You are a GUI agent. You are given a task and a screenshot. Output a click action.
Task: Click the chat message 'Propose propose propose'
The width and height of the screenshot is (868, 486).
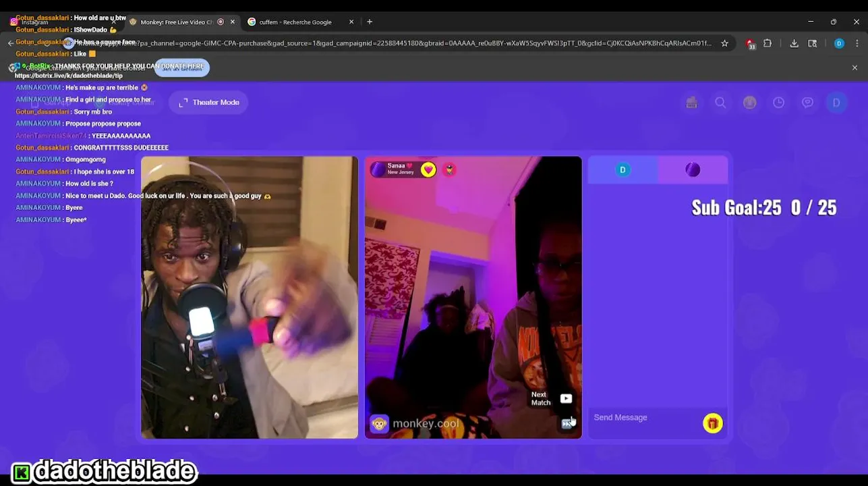click(103, 124)
